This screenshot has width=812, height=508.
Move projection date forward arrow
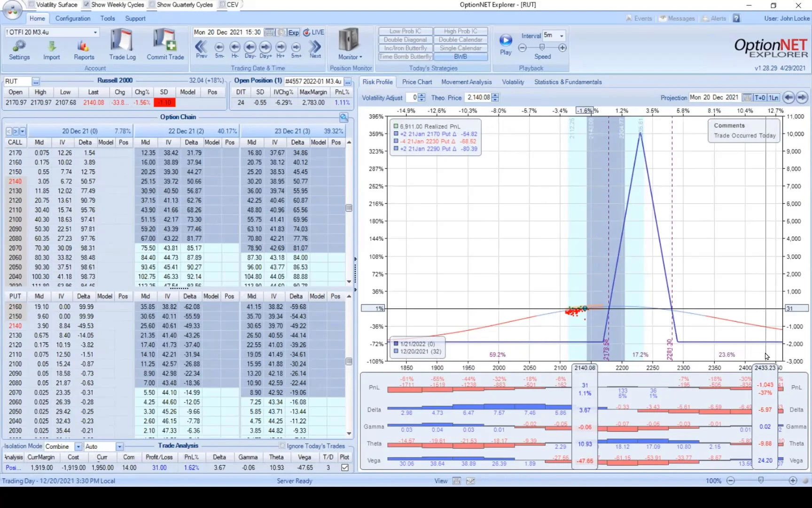point(802,97)
